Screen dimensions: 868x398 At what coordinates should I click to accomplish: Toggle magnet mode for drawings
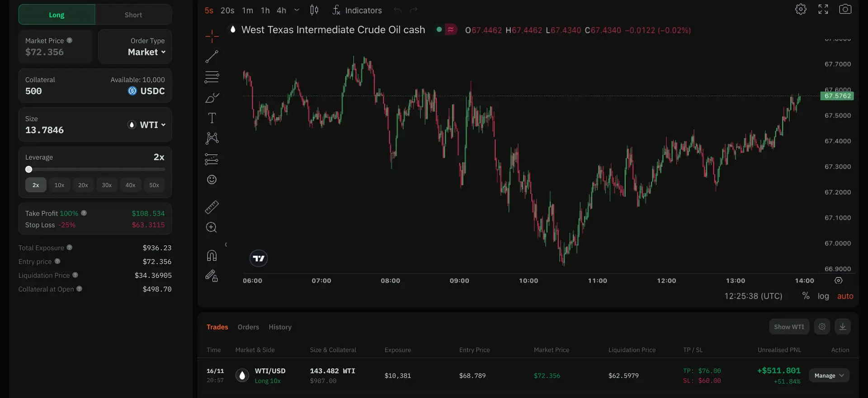click(x=212, y=256)
